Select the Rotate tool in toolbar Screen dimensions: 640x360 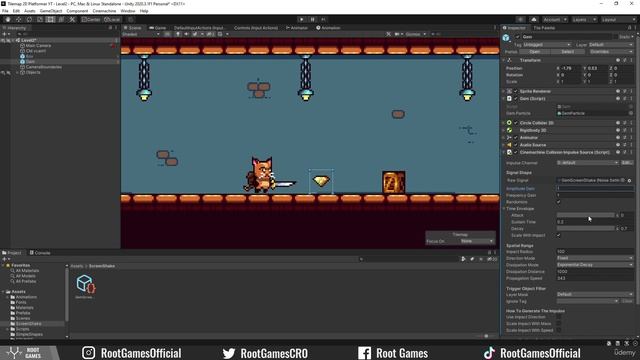tap(29, 19)
